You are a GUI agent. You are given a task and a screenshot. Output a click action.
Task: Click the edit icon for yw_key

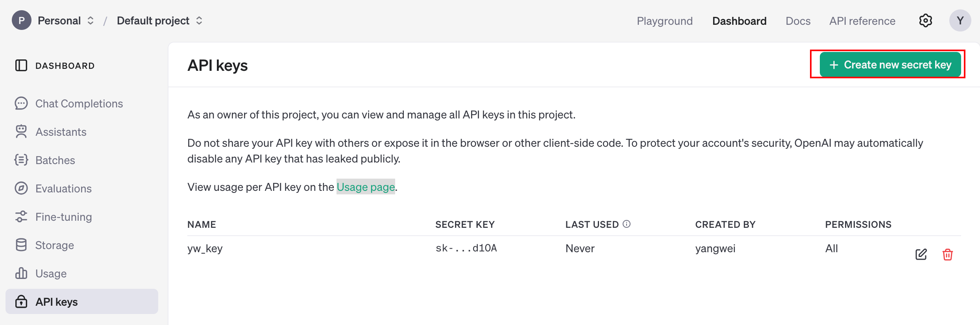pyautogui.click(x=921, y=254)
